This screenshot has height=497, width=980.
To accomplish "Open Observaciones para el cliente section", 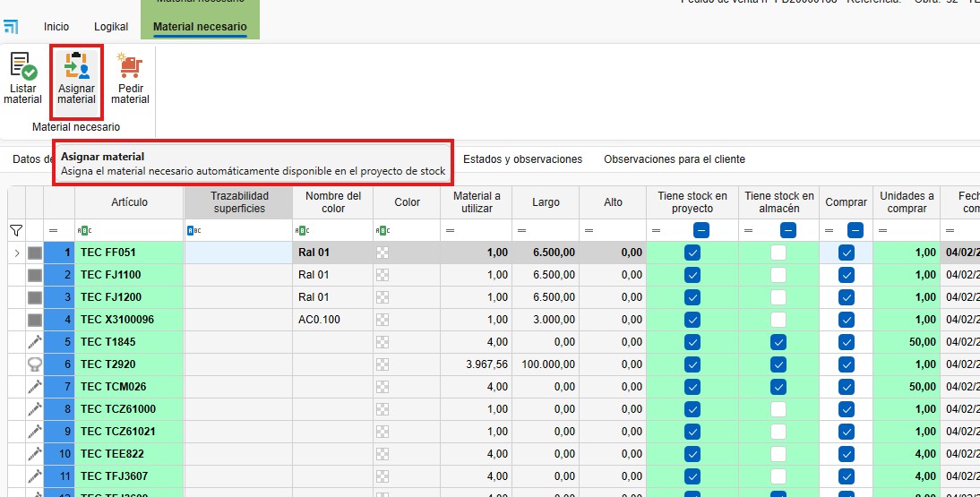I will (674, 159).
